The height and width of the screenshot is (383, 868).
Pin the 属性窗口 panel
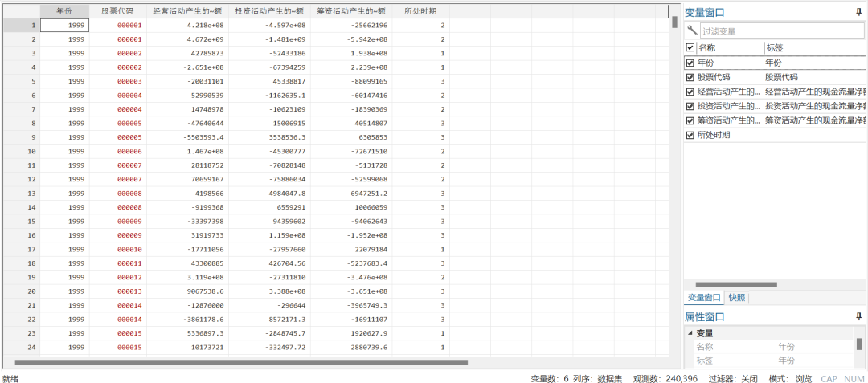(858, 316)
